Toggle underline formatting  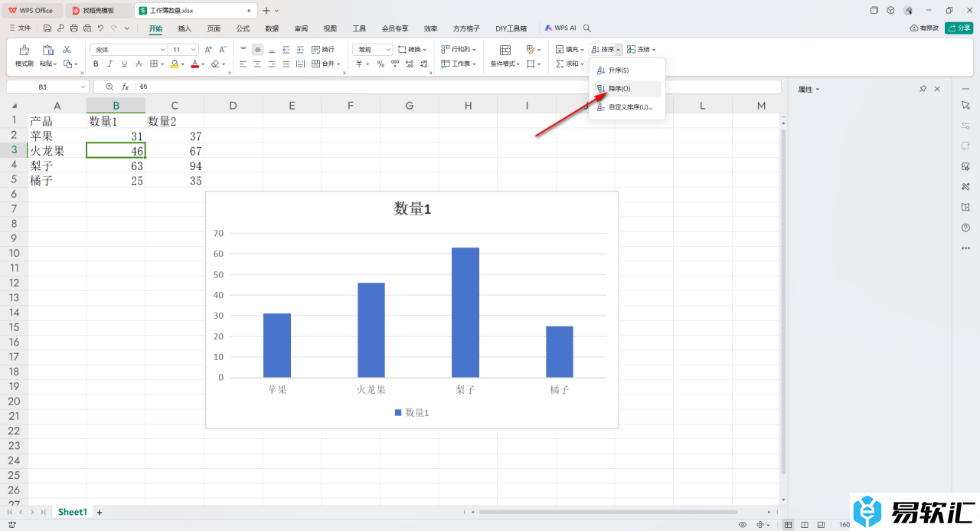(x=125, y=64)
